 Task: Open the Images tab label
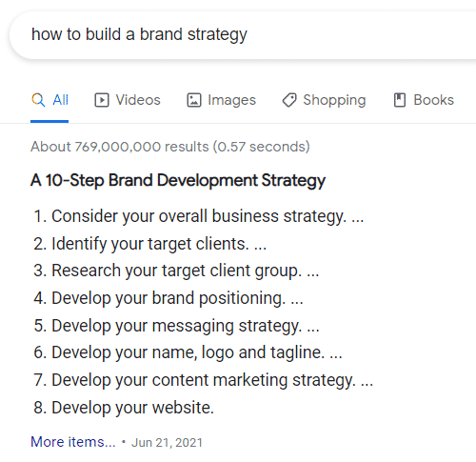point(231,100)
